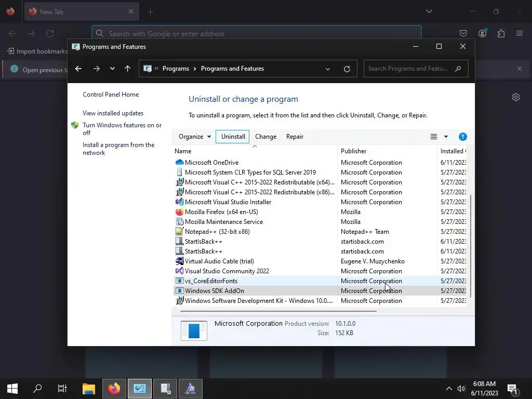Image resolution: width=532 pixels, height=399 pixels.
Task: Open Save to Pocket in Firefox
Action: [463, 33]
